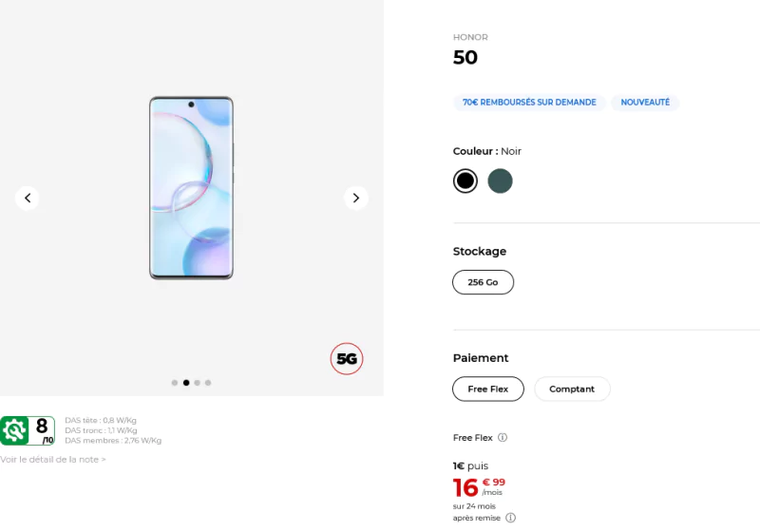
Task: Go to the third carousel dot
Action: click(198, 383)
